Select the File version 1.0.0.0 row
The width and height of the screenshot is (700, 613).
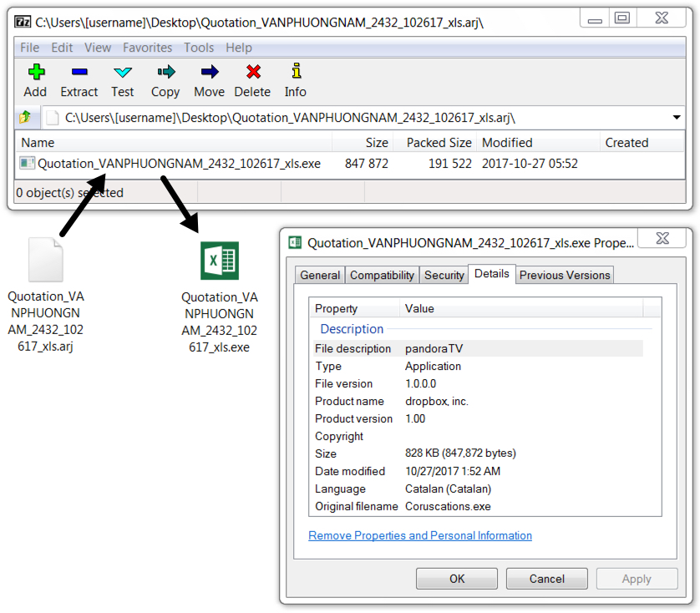(478, 383)
